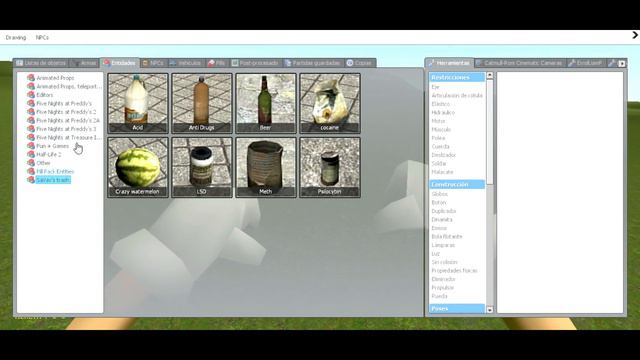Show more tool tabs with arrow button
Screen dimensions: 640x360
[622, 63]
